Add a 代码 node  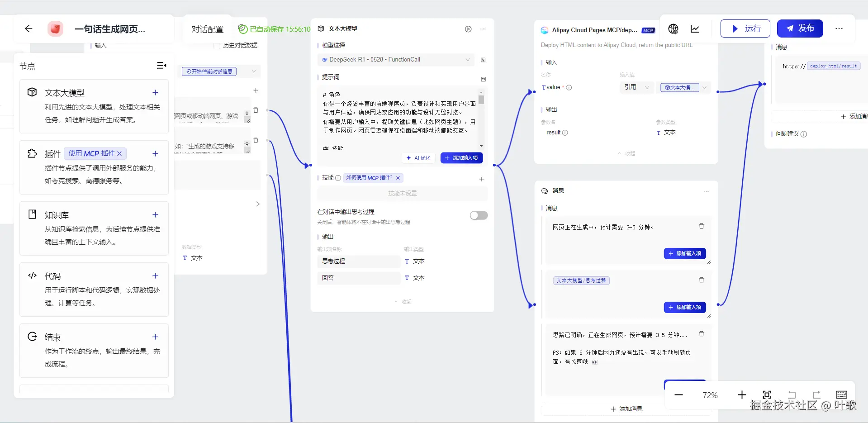[x=155, y=276]
